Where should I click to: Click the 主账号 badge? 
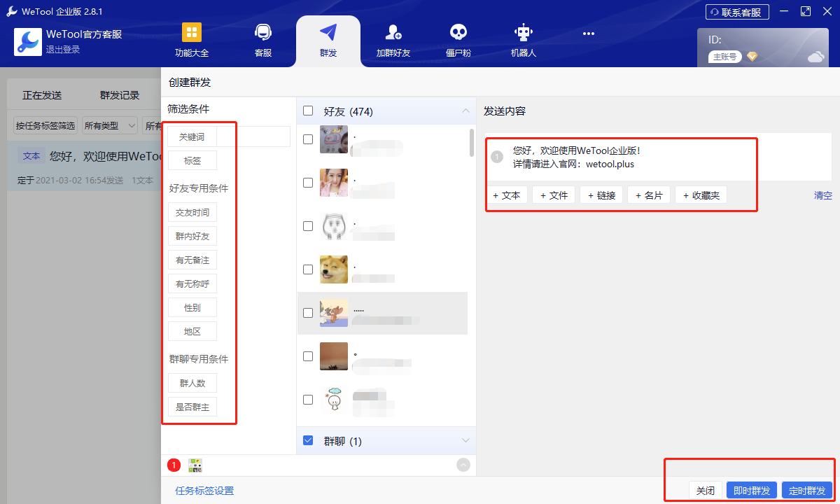724,57
